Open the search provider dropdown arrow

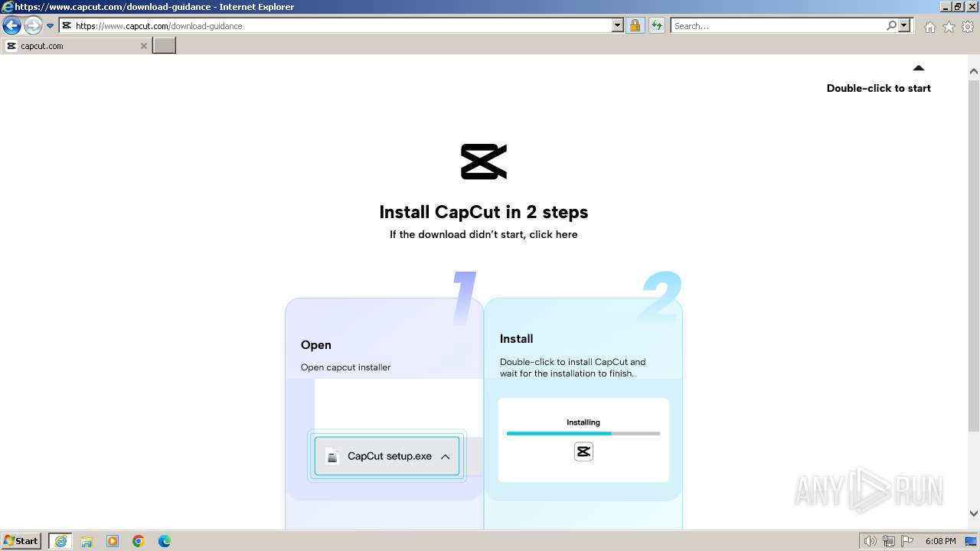click(904, 25)
